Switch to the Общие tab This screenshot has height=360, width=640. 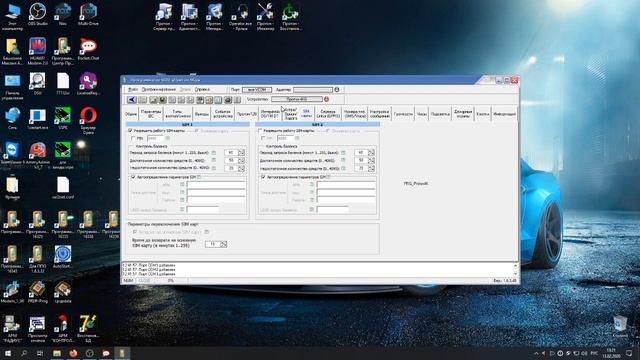tap(131, 114)
